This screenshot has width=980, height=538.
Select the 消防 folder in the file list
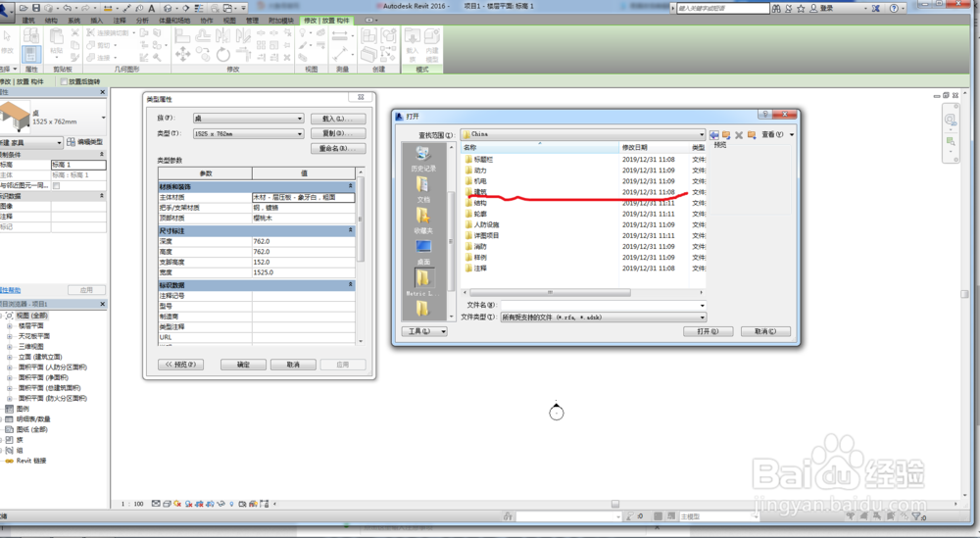point(480,246)
